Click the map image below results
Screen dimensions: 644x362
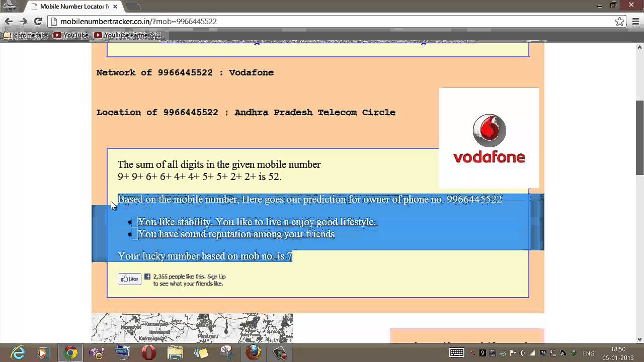coord(192,328)
